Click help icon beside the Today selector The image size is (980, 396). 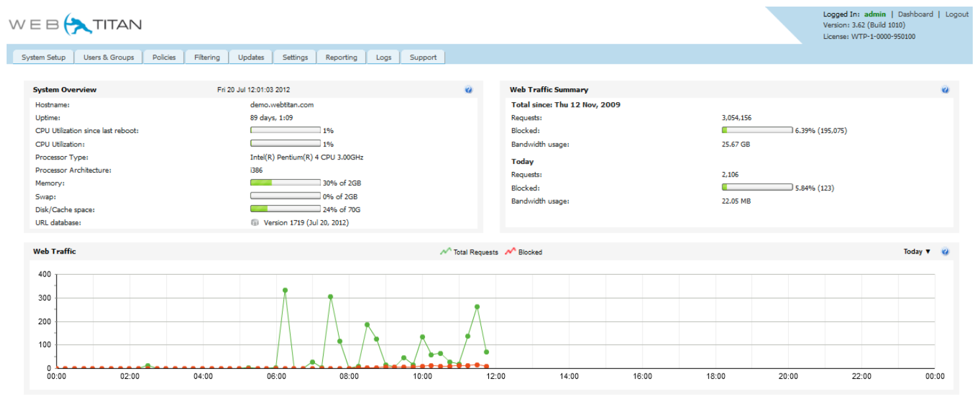(945, 252)
